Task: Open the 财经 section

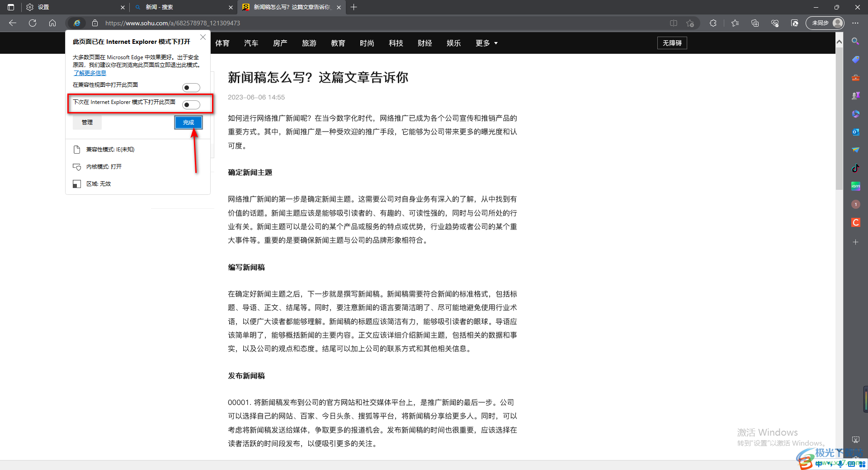Action: coord(425,43)
